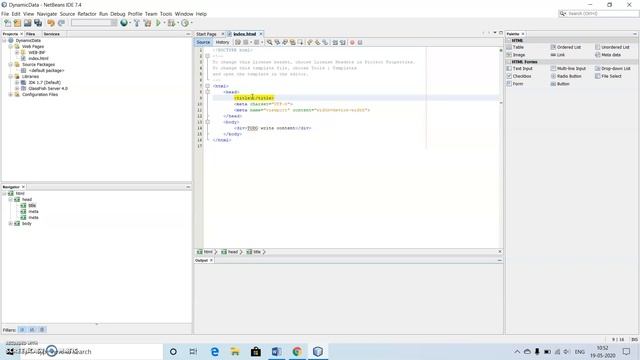The height and width of the screenshot is (360, 640).
Task: Select Ordered List palette item
Action: [566, 47]
